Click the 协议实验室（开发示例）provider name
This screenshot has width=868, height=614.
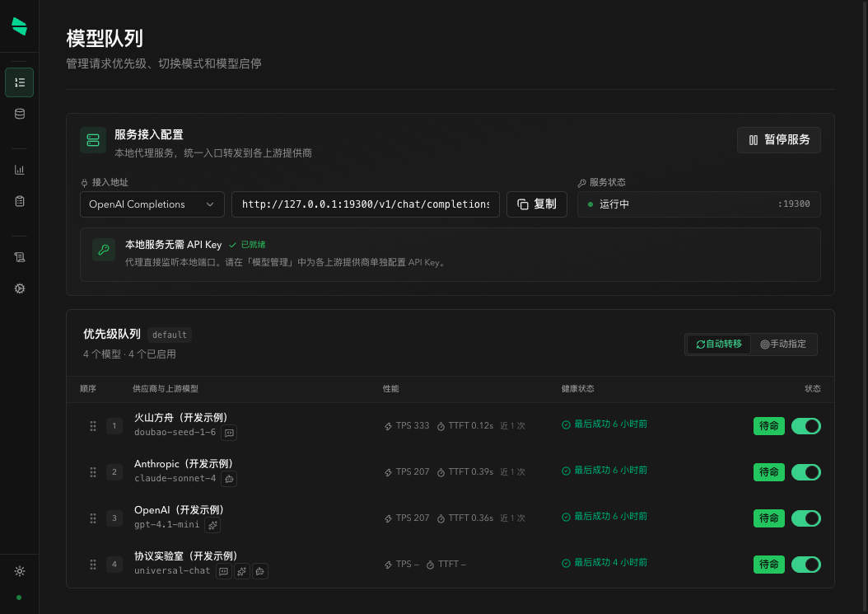click(x=186, y=555)
